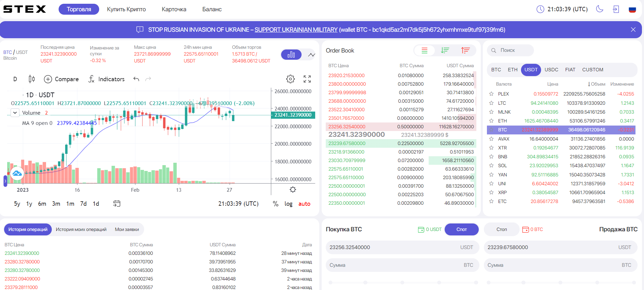Click buy price field 23256.32540000
The image size is (644, 290).
tap(402, 247)
